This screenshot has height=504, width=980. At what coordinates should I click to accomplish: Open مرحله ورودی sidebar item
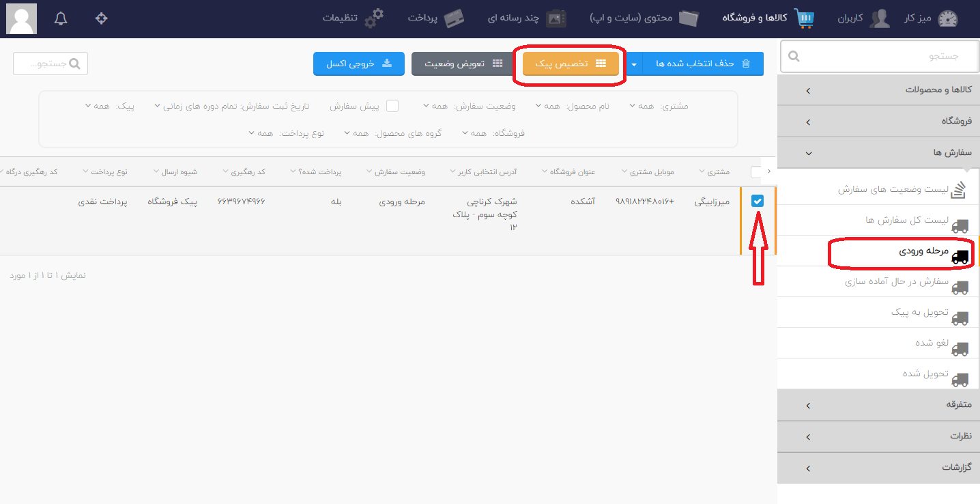[878, 251]
